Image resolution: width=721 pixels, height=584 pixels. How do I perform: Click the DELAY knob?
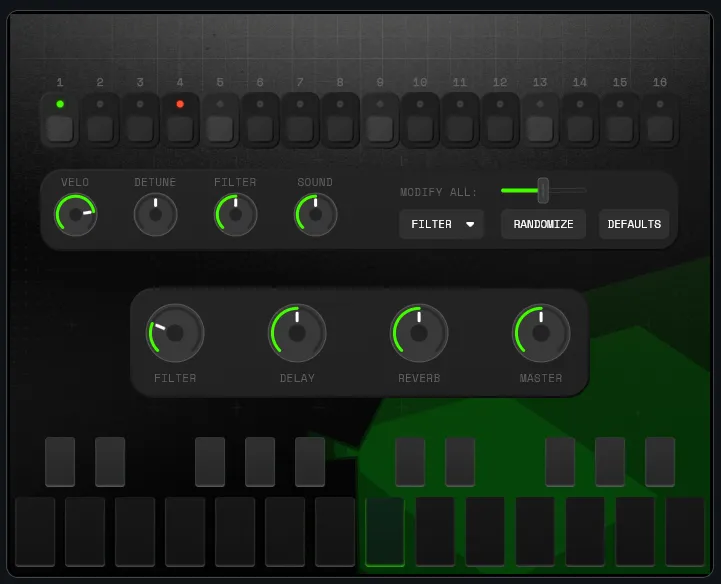[297, 333]
